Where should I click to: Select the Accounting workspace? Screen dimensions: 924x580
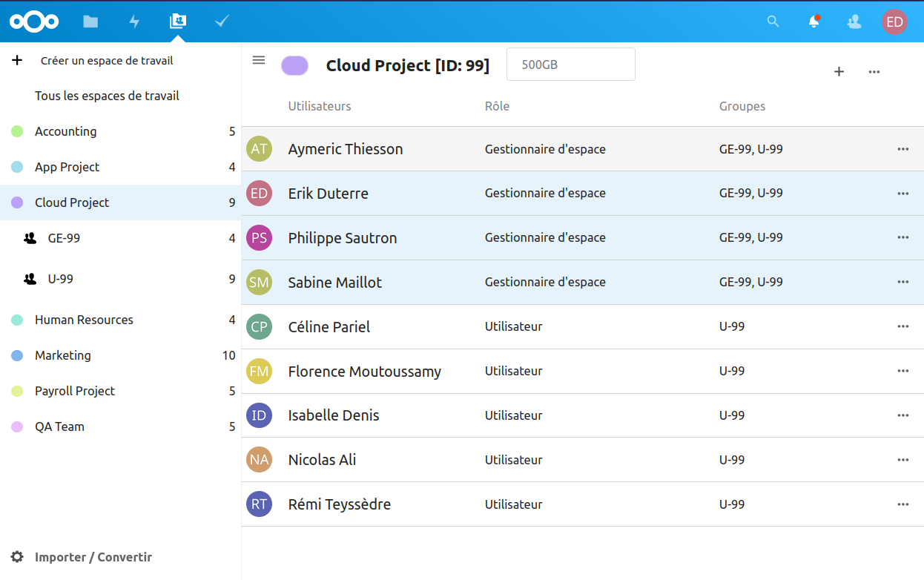pyautogui.click(x=120, y=131)
